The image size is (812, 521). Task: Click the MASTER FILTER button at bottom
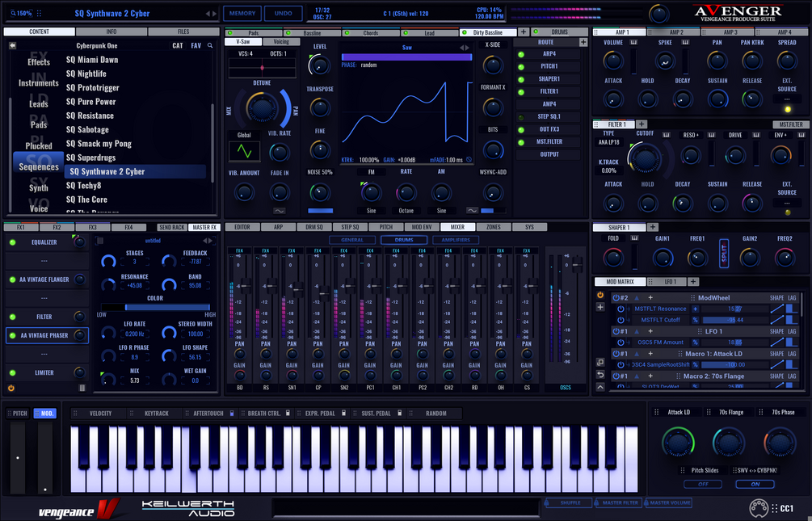620,502
